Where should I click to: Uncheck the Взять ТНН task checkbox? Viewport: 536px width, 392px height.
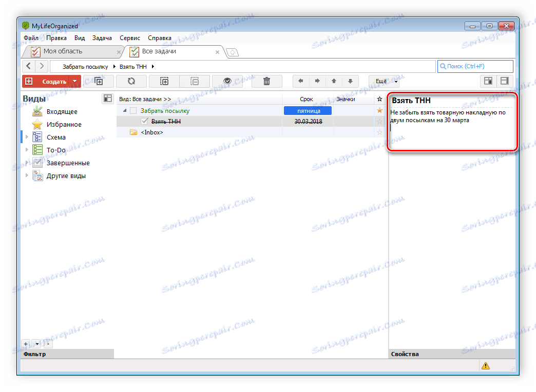point(144,121)
